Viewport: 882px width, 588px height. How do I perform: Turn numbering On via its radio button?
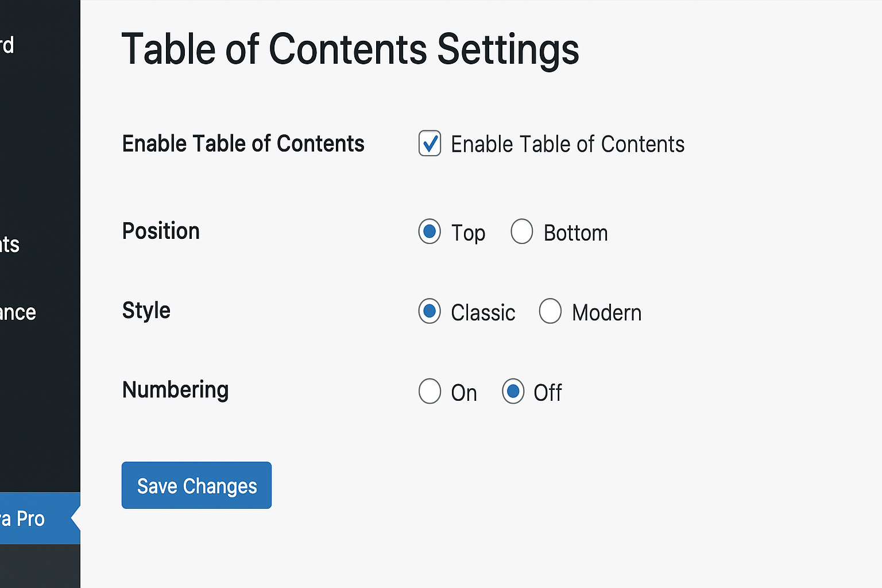point(430,392)
